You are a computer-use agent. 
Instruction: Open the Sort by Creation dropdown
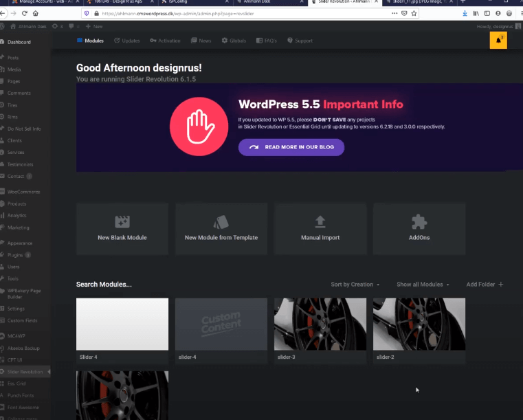point(355,284)
